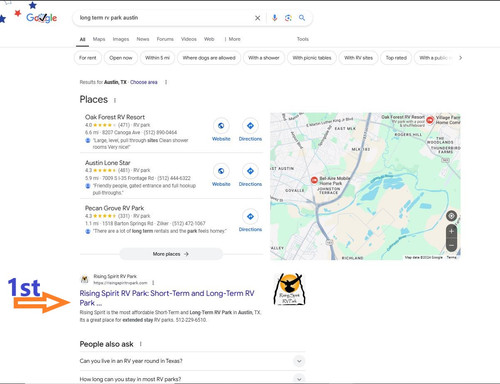This screenshot has height=384, width=500.
Task: Open 'Rising Spirit RV Park: Short-Term and Long-Term' result
Action: [167, 298]
